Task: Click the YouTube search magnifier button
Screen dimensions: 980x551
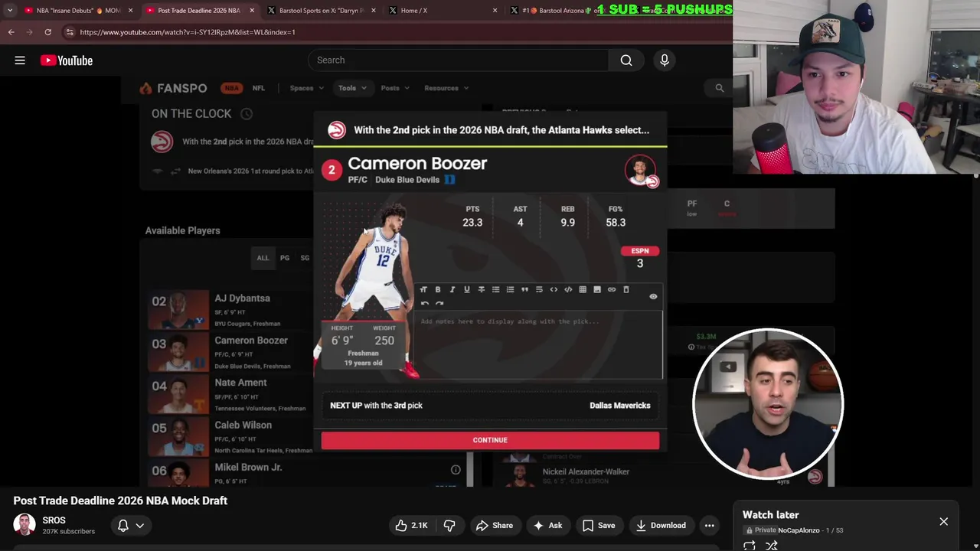Action: pos(626,60)
